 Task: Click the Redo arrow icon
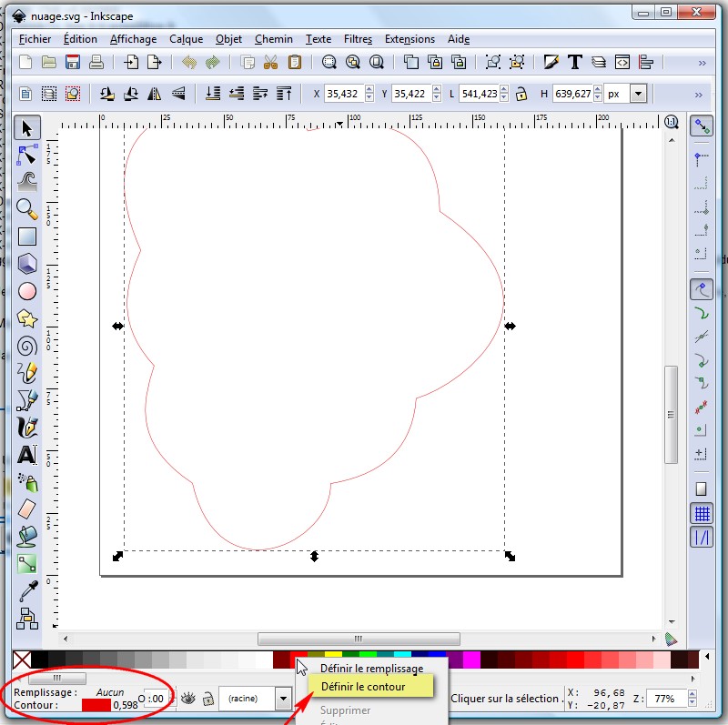(213, 62)
